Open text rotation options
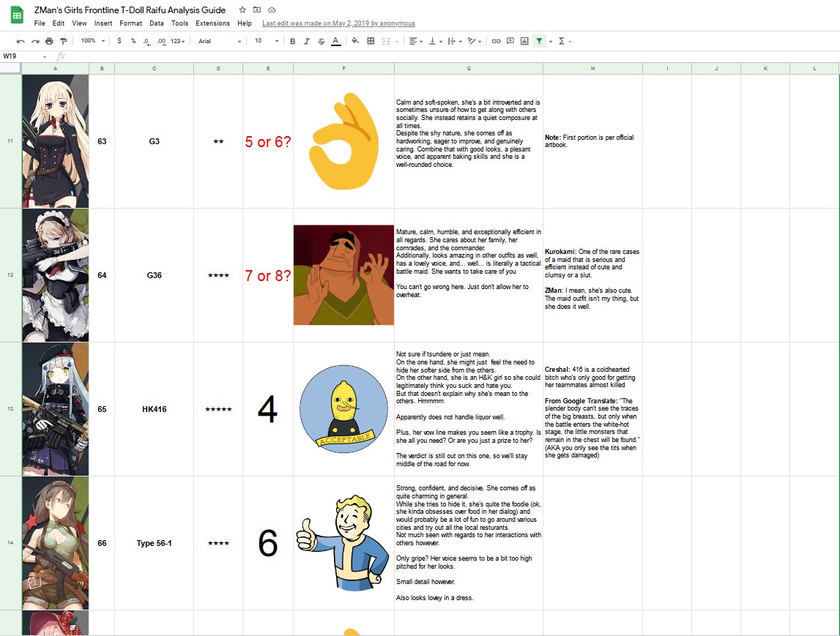This screenshot has height=636, width=840. (474, 41)
